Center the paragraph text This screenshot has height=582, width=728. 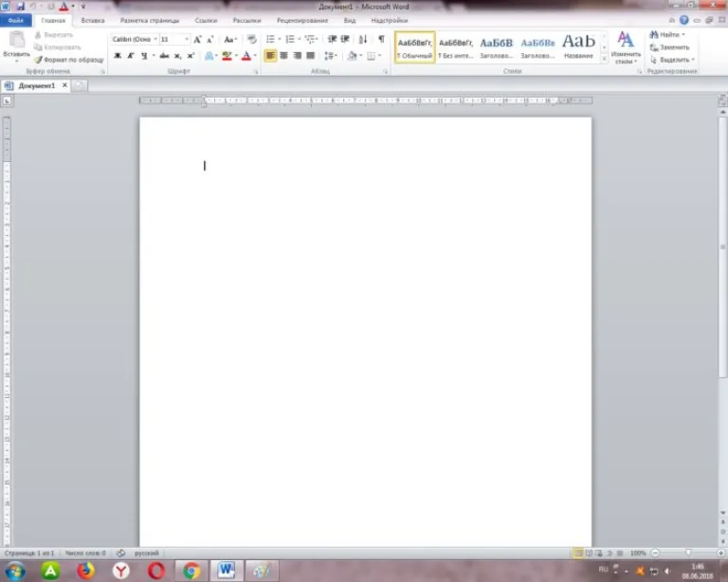coord(283,56)
